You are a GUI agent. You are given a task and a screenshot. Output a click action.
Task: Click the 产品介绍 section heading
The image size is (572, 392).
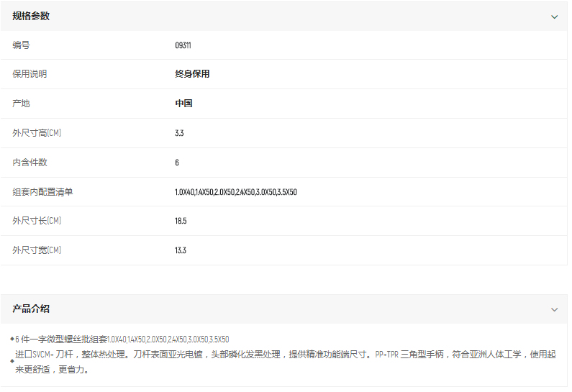click(x=31, y=309)
